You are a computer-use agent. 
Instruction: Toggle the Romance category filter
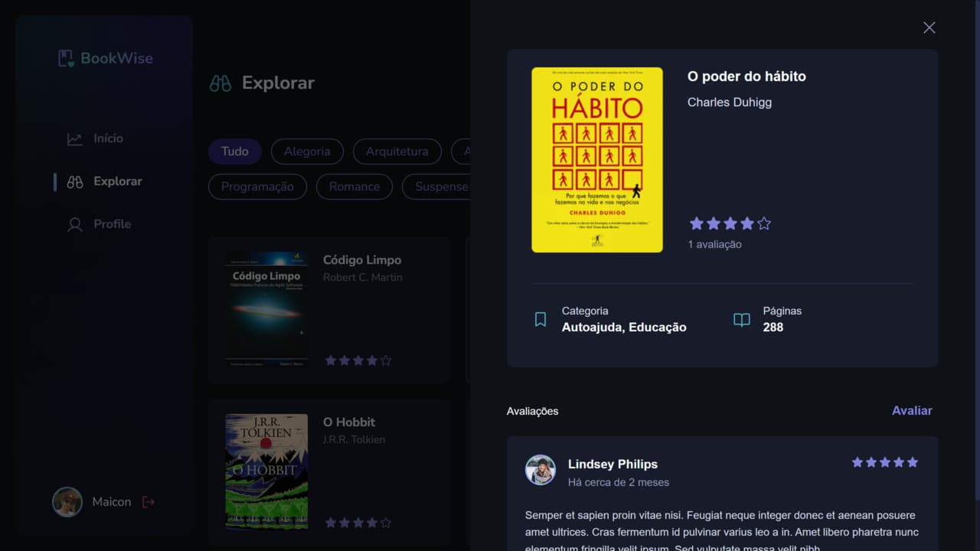(354, 186)
